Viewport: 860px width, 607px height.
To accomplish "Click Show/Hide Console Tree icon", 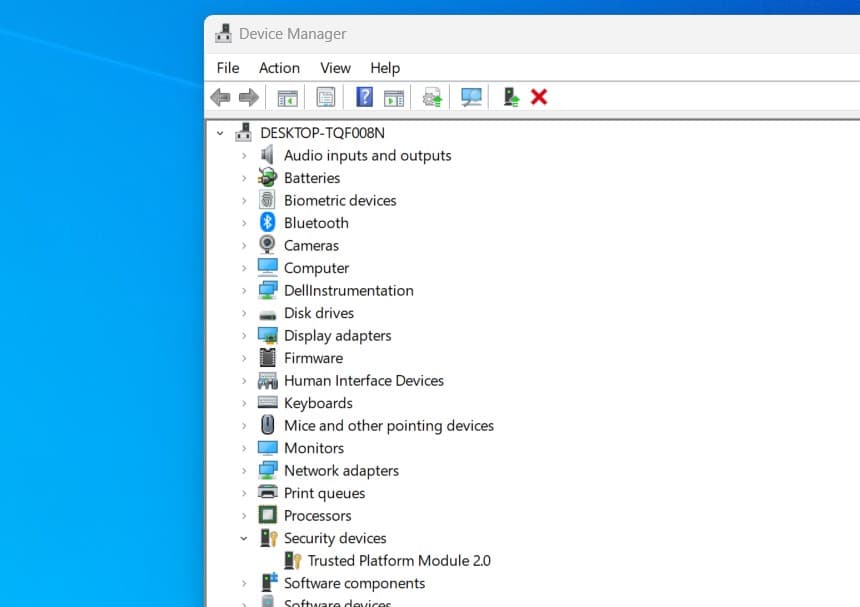I will tap(287, 97).
